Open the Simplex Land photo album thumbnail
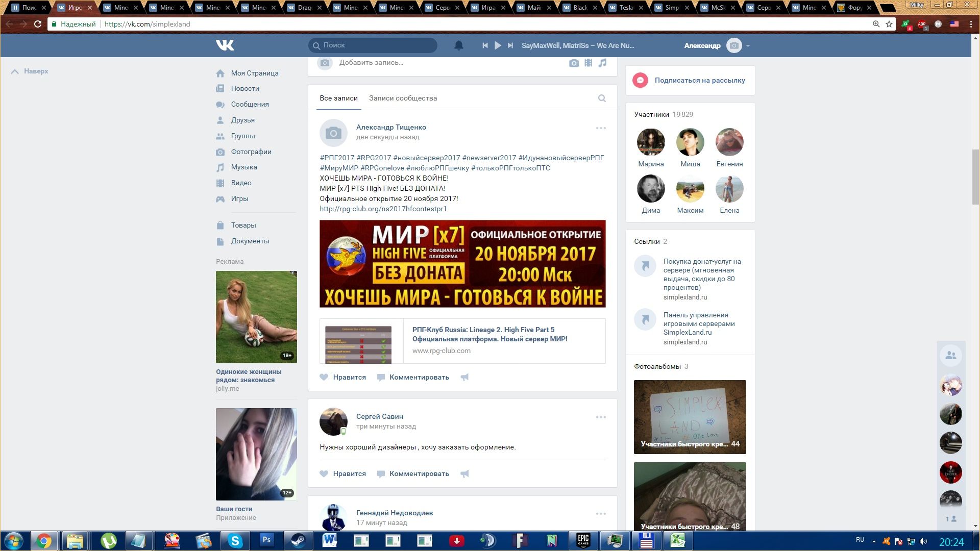 click(690, 417)
